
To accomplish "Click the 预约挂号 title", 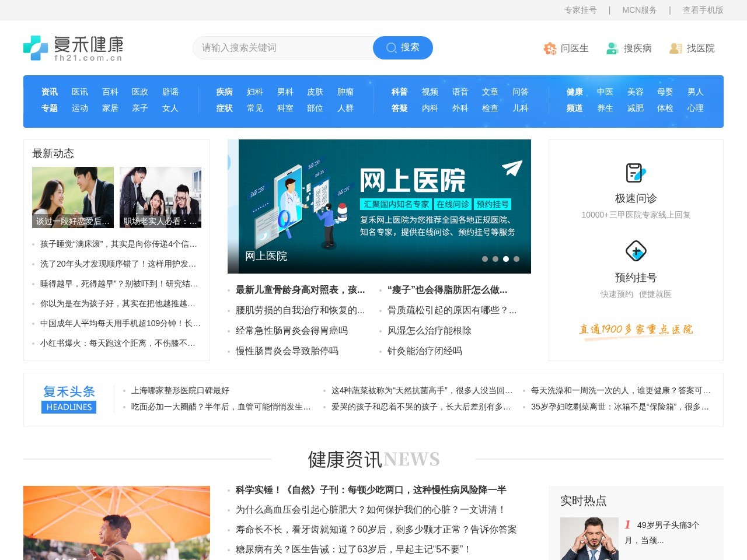I will coord(636,278).
